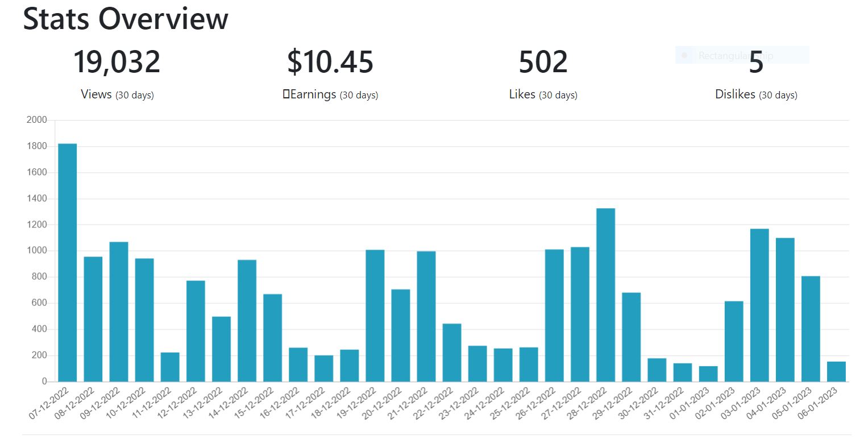This screenshot has width=868, height=443.
Task: Click the faint Rectangular snip legend dot
Action: 684,55
